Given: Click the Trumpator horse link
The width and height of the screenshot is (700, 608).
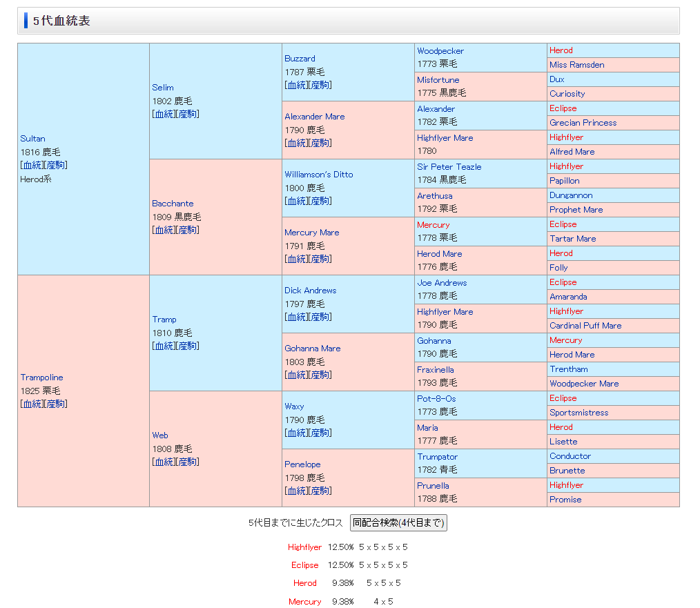Looking at the screenshot, I should (437, 457).
